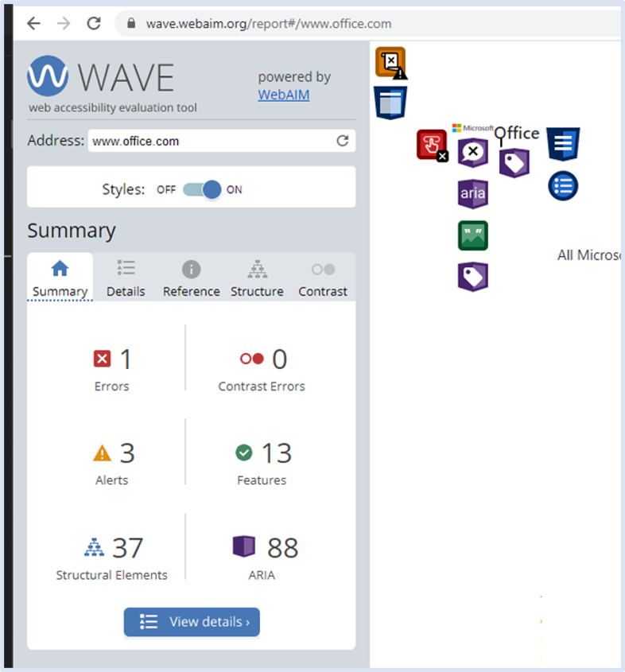Reload the page with browser refresh icon
625x672 pixels.
94,23
